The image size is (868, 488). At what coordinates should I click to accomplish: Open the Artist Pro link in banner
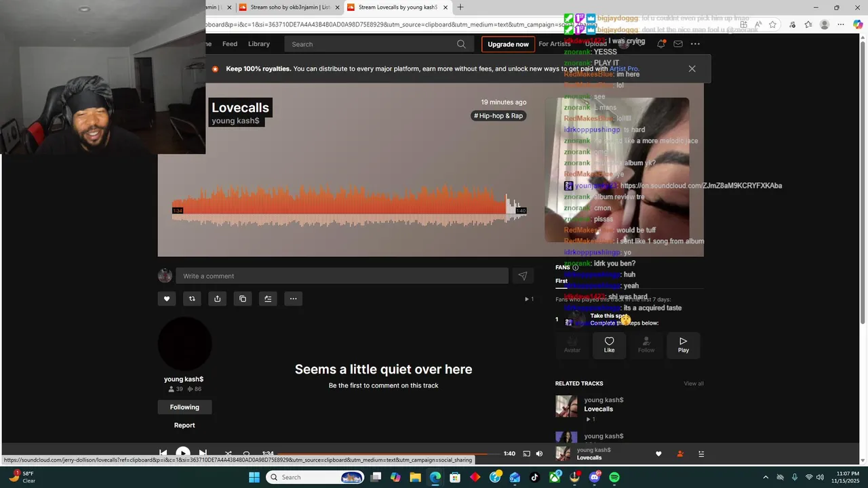(624, 69)
